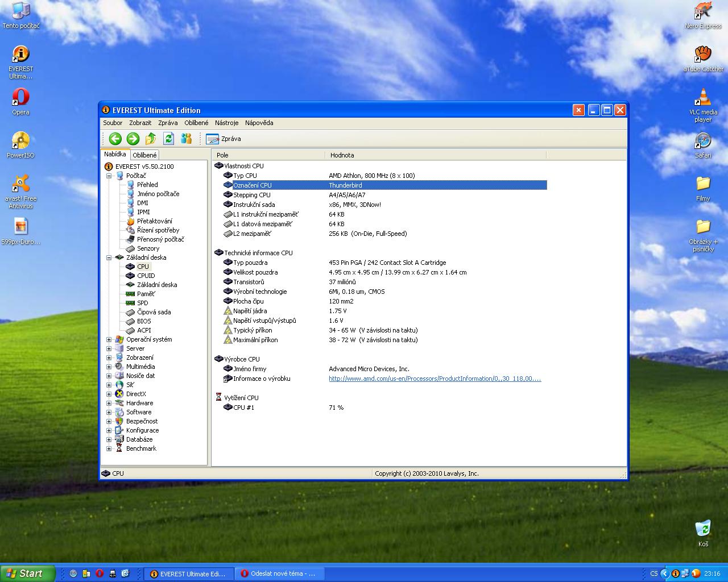Select SPD in the tree
This screenshot has height=582, width=728.
[x=142, y=303]
